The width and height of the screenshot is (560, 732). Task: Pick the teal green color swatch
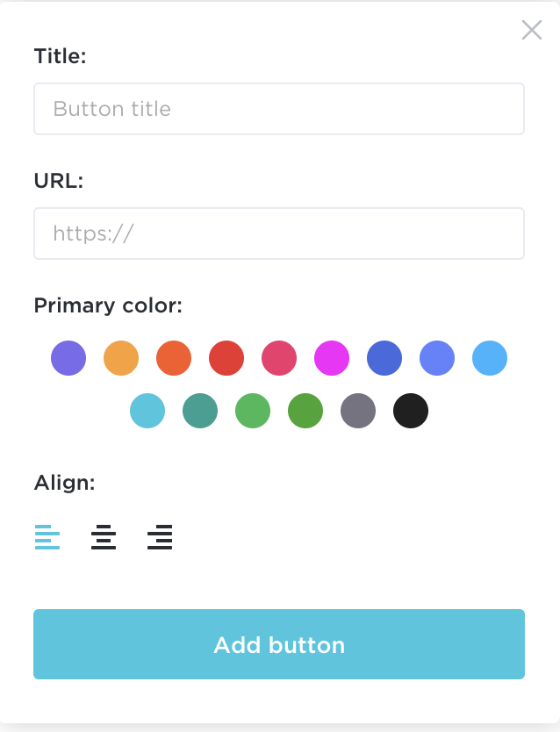point(200,411)
